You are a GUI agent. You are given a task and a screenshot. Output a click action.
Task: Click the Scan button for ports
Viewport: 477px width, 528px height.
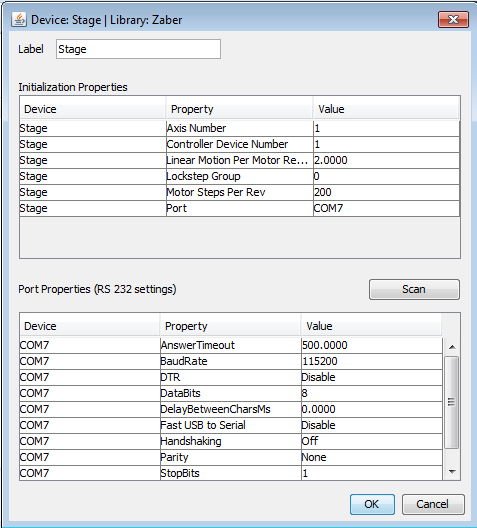(x=414, y=289)
